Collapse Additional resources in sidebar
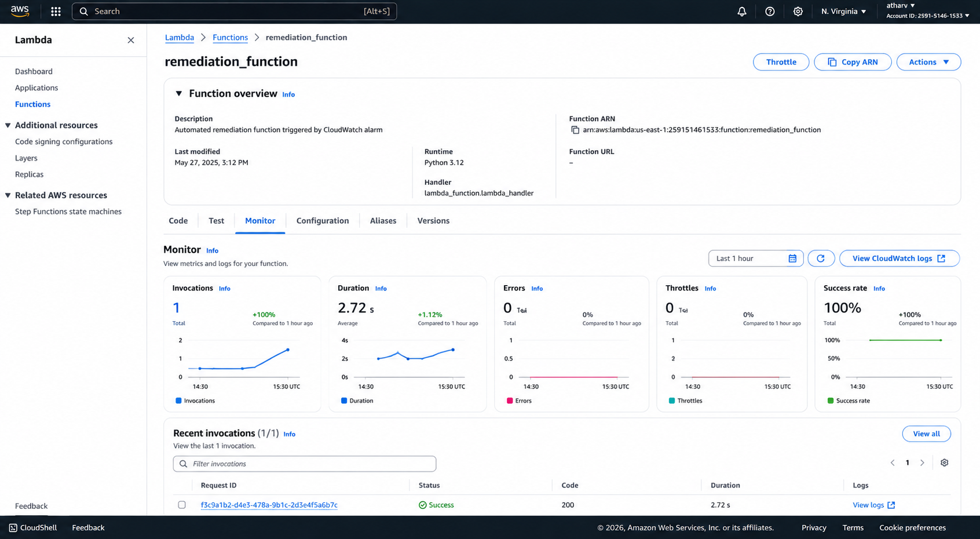The height and width of the screenshot is (539, 980). pyautogui.click(x=8, y=125)
